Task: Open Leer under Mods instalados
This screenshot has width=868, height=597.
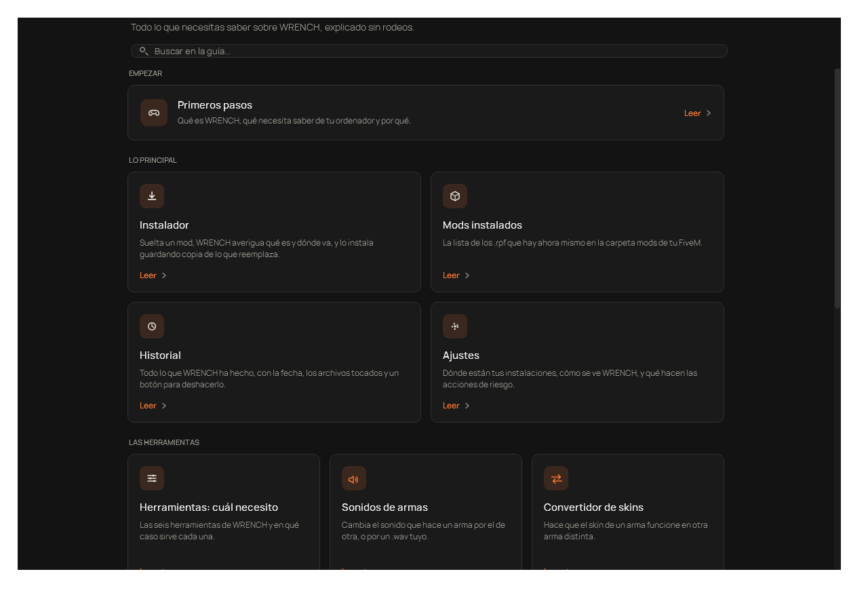Action: pos(456,275)
